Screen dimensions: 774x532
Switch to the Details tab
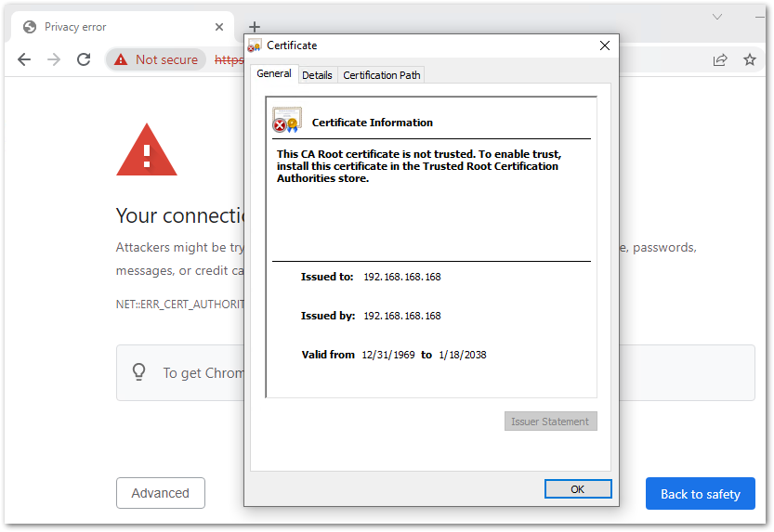(x=317, y=75)
